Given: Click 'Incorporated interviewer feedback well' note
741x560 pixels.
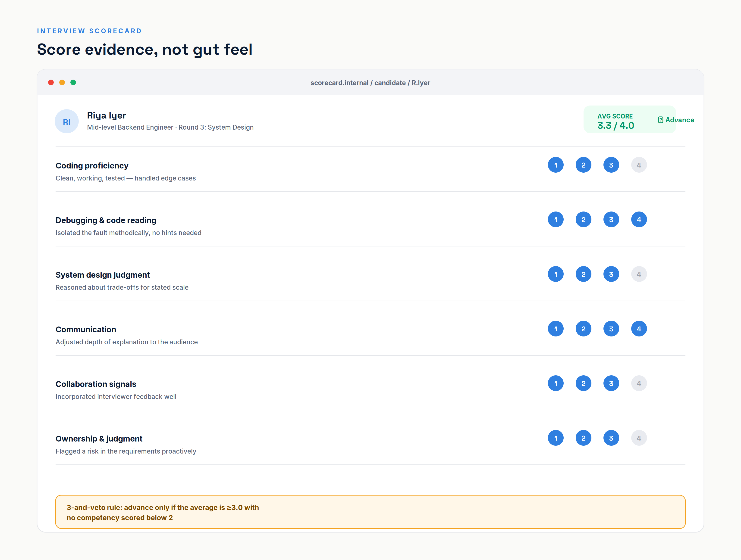Looking at the screenshot, I should [x=116, y=396].
